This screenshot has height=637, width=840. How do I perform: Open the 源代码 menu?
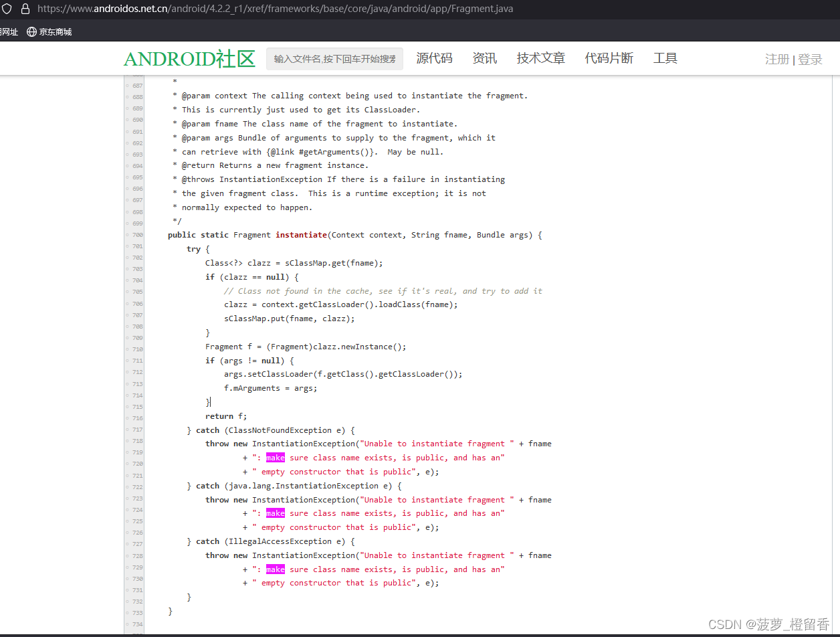pos(435,58)
